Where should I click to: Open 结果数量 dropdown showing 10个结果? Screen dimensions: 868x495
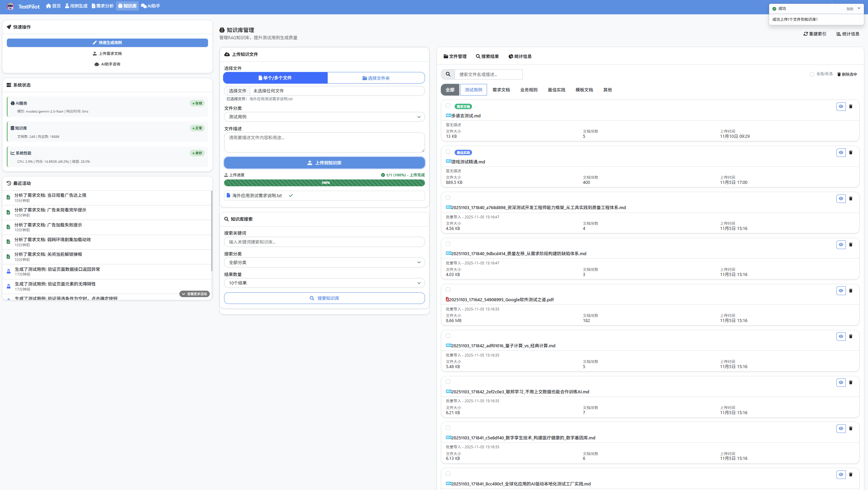(x=324, y=283)
